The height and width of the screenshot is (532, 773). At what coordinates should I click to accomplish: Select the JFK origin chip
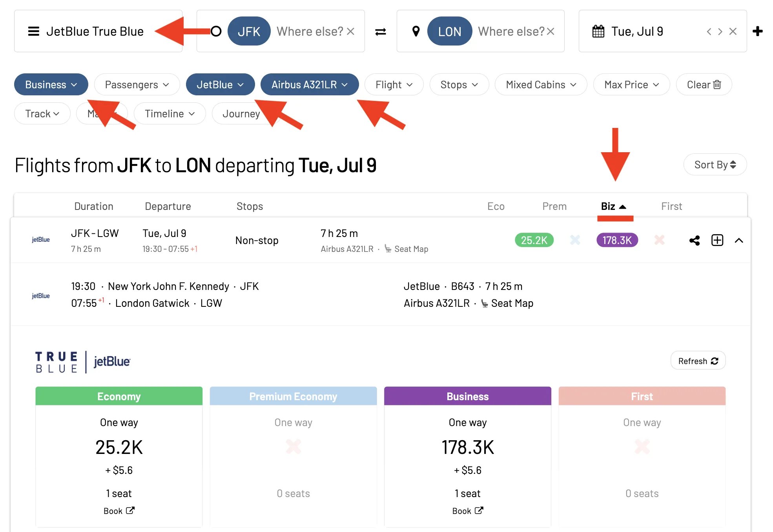pos(249,31)
